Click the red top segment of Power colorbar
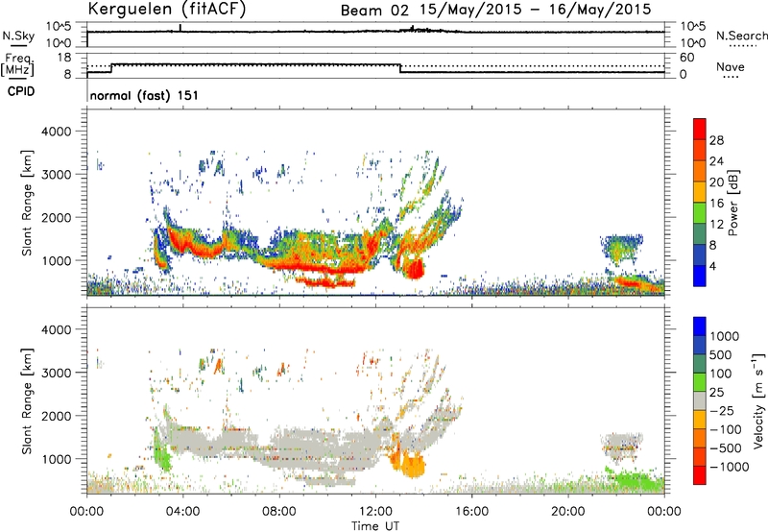Image resolution: width=768 pixels, height=532 pixels. coord(700,129)
